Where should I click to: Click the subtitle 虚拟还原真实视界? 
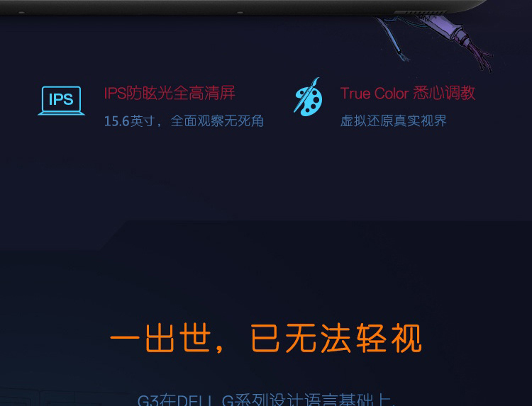pyautogui.click(x=393, y=120)
